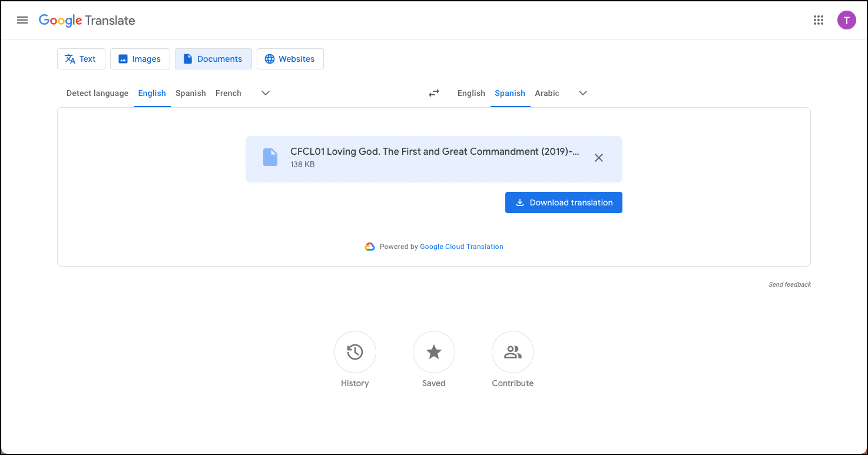
Task: Click the 138 KB file size text
Action: point(303,165)
